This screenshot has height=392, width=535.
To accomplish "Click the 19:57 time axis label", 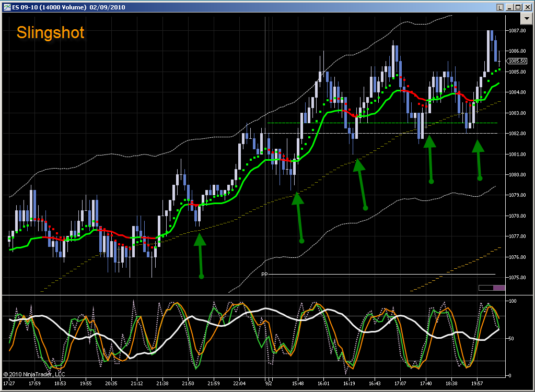I will click(x=477, y=384).
